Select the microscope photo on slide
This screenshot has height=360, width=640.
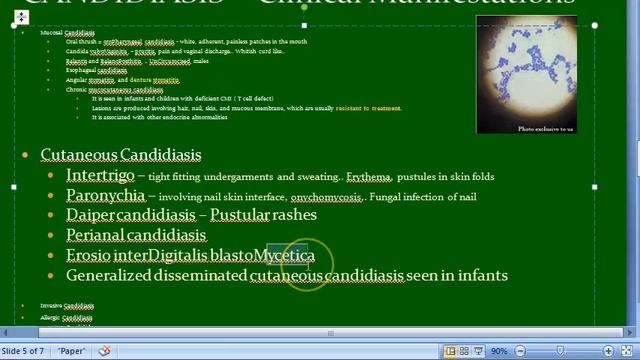[x=527, y=75]
